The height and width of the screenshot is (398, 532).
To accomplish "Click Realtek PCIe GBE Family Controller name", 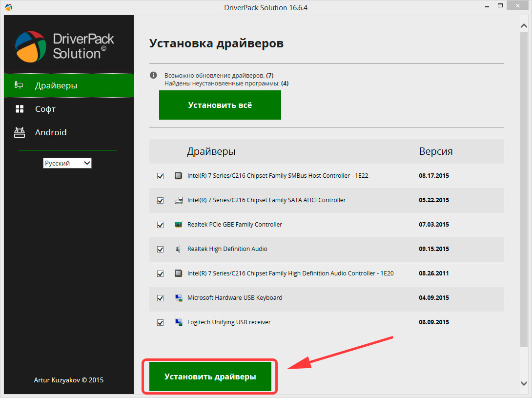I will tap(234, 225).
